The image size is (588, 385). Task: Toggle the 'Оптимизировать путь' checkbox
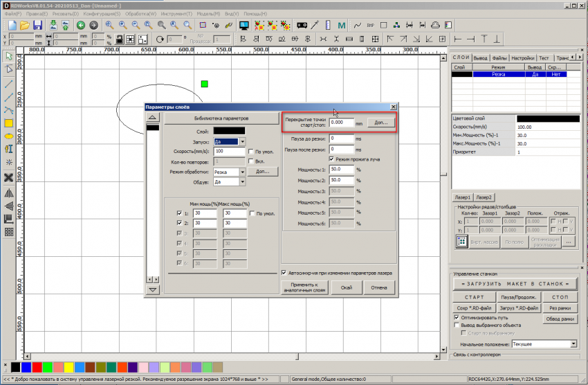456,317
